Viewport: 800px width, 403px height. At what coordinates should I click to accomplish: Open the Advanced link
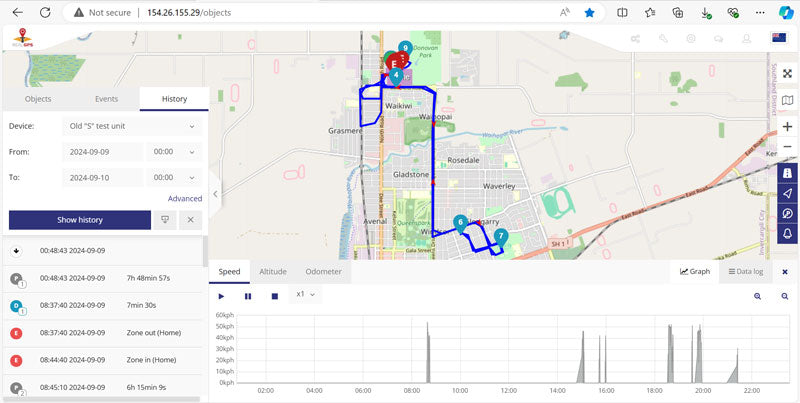[185, 199]
